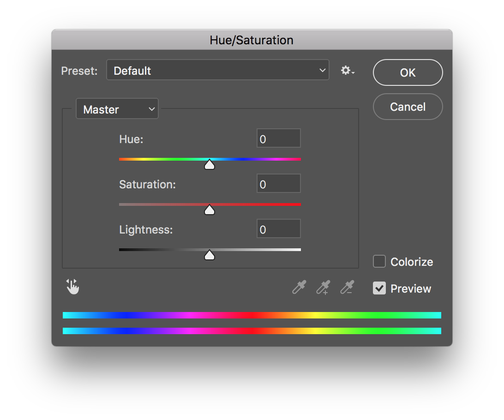Click inside the Lightness value field
Image resolution: width=504 pixels, height=420 pixels.
[278, 228]
